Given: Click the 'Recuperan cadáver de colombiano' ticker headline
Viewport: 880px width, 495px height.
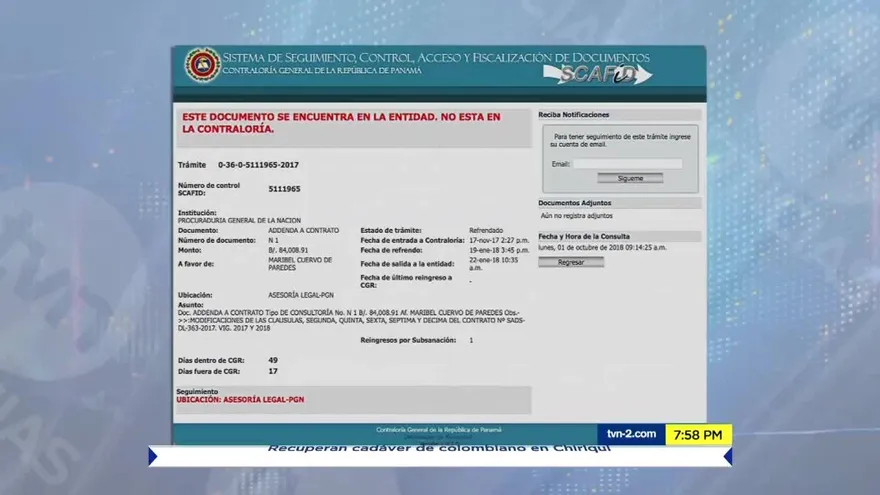Looking at the screenshot, I should click(x=439, y=448).
